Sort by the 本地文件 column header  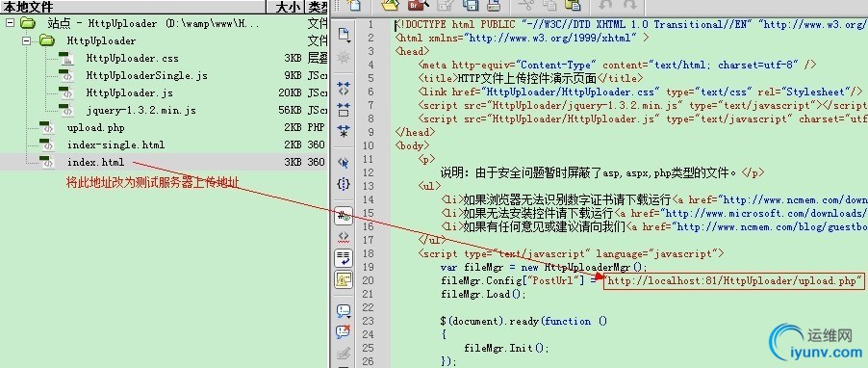point(132,7)
